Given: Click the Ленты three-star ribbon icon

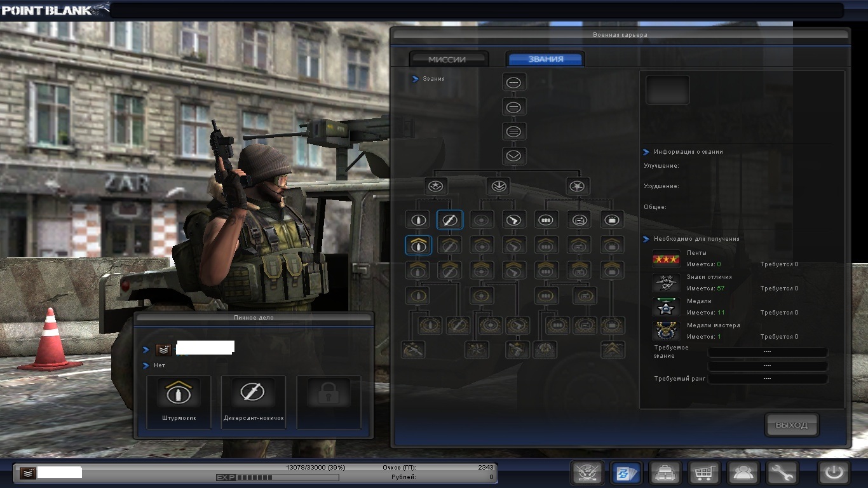Looking at the screenshot, I should [x=666, y=259].
